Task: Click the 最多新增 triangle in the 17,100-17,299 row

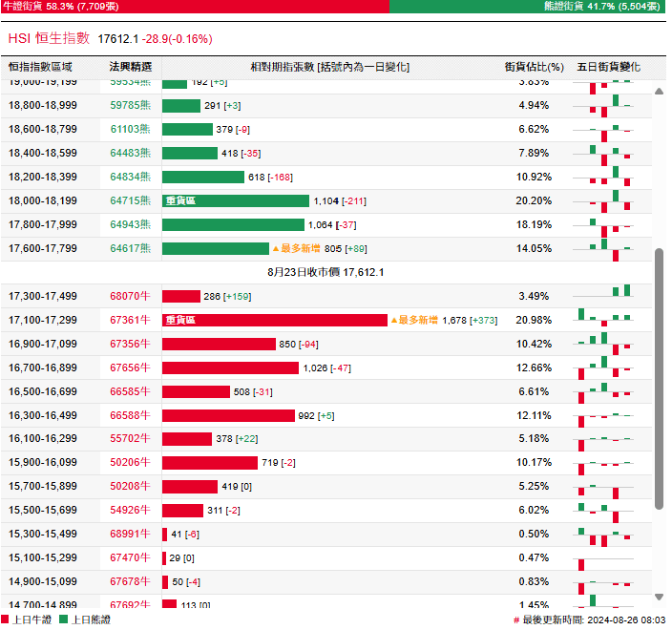Action: tap(393, 321)
